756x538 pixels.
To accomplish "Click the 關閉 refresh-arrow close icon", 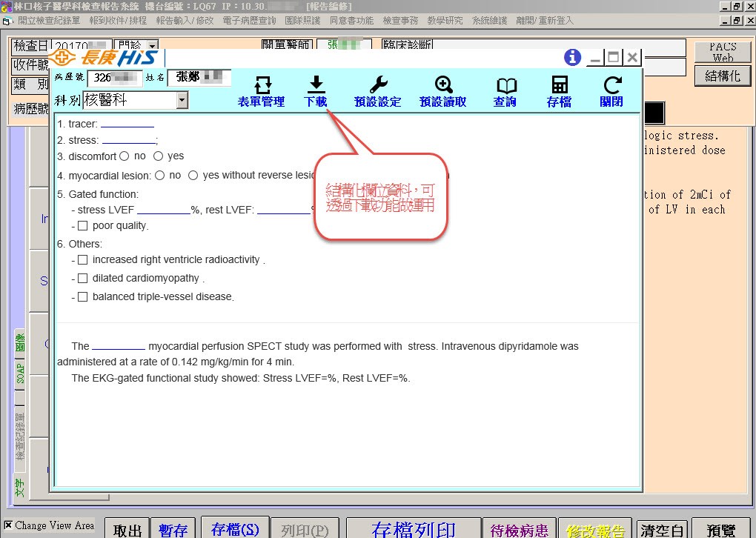I will point(611,85).
